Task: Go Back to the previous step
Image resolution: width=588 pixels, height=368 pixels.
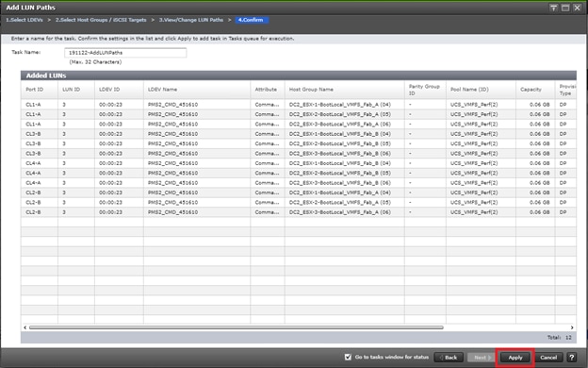Action: (x=449, y=357)
